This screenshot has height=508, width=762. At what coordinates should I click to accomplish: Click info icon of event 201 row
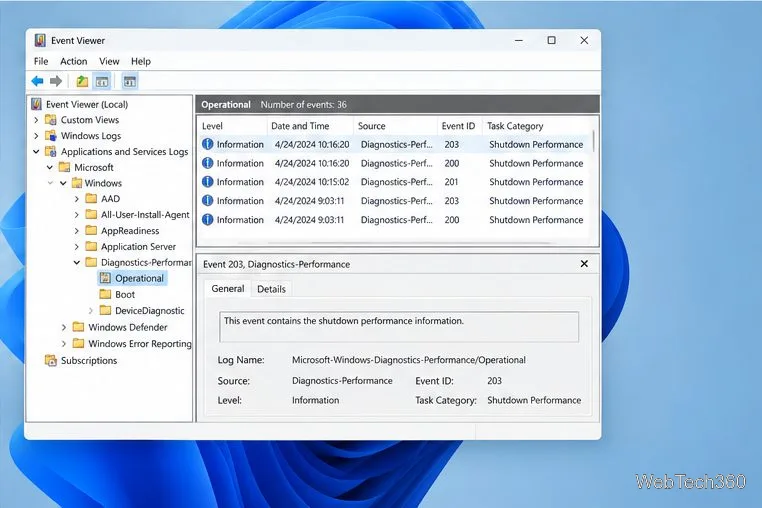tap(208, 182)
